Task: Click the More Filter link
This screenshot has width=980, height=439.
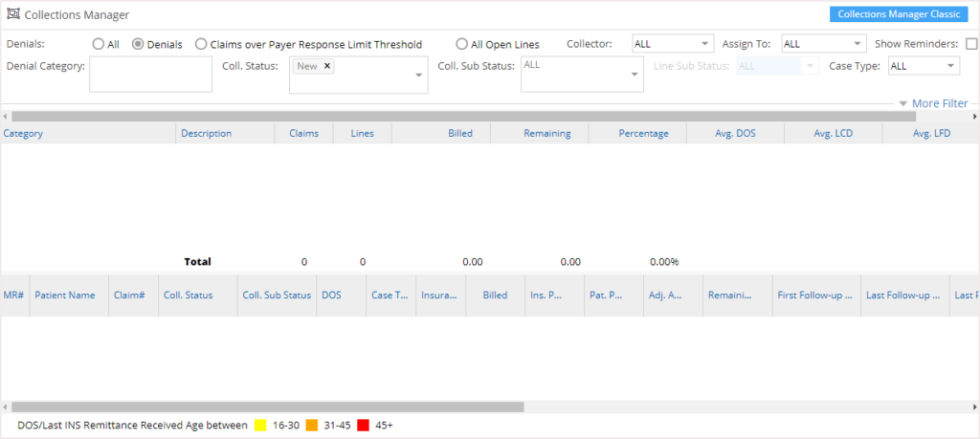Action: point(940,103)
